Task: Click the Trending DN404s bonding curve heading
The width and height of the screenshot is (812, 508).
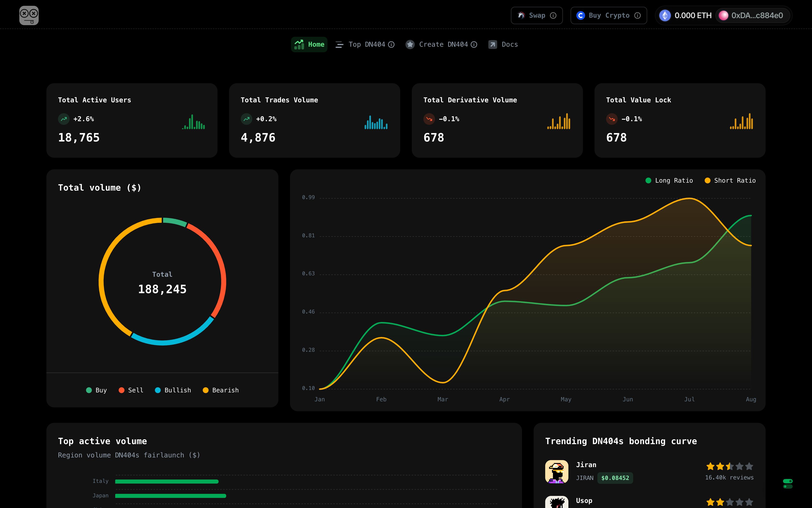Action: (621, 441)
